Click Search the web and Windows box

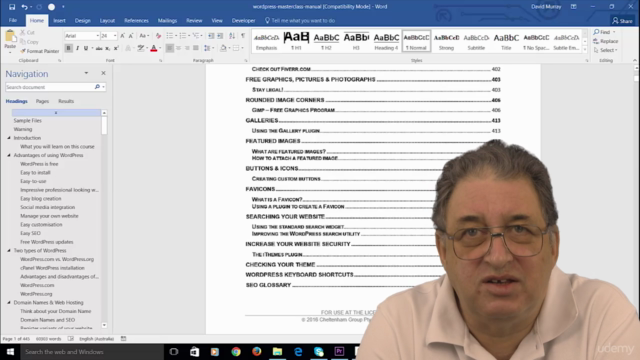click(92, 351)
